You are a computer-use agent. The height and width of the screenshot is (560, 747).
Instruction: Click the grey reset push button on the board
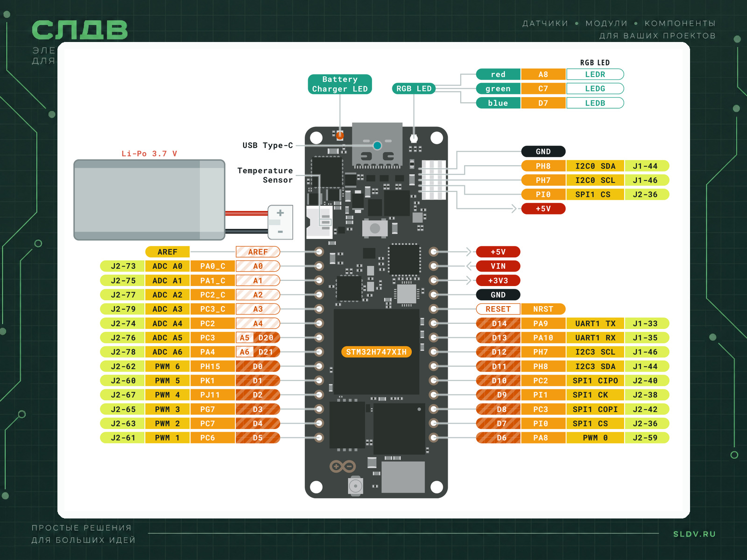(x=374, y=228)
